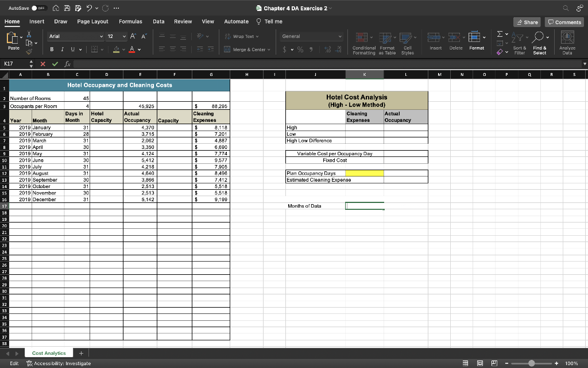This screenshot has width=588, height=368.
Task: Add a new sheet with plus icon
Action: point(81,353)
